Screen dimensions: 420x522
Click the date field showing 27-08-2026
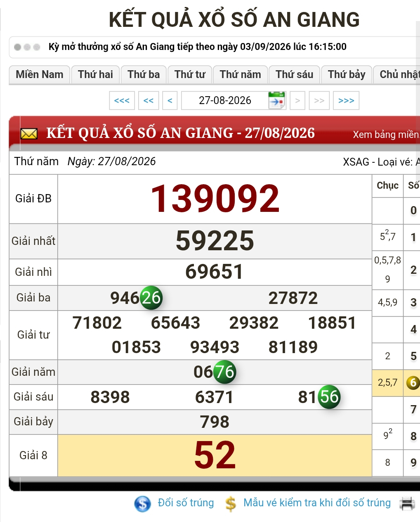tap(225, 100)
